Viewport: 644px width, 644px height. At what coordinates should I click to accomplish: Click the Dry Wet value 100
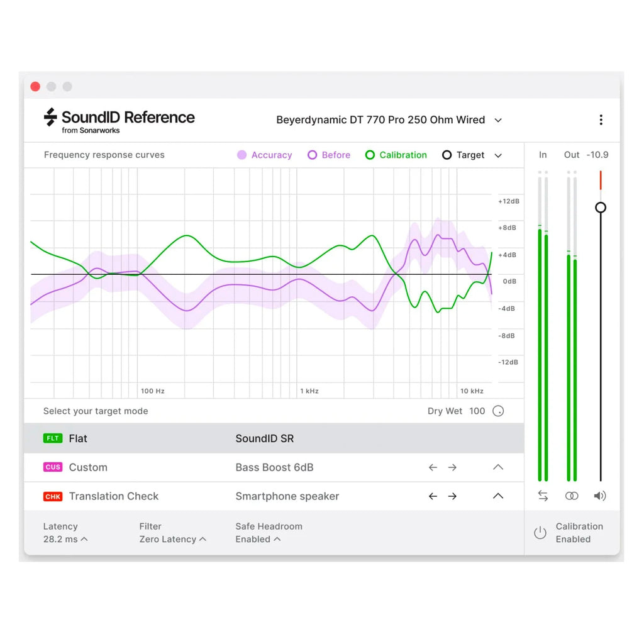tap(477, 411)
